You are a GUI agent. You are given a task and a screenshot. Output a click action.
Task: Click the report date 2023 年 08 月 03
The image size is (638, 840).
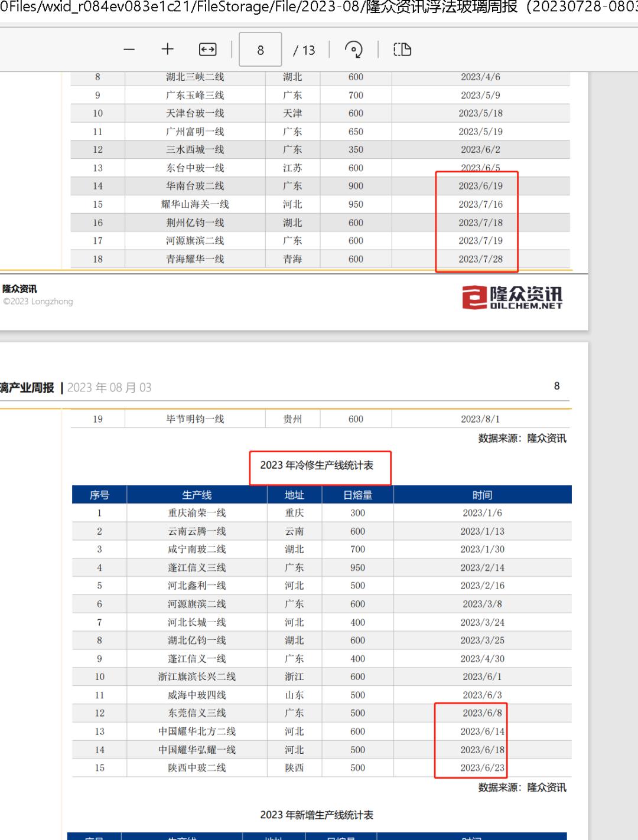point(110,388)
